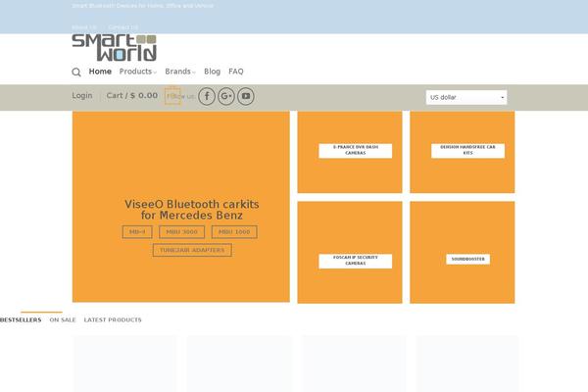Open the About Us link
The width and height of the screenshot is (588, 392).
pyautogui.click(x=84, y=27)
